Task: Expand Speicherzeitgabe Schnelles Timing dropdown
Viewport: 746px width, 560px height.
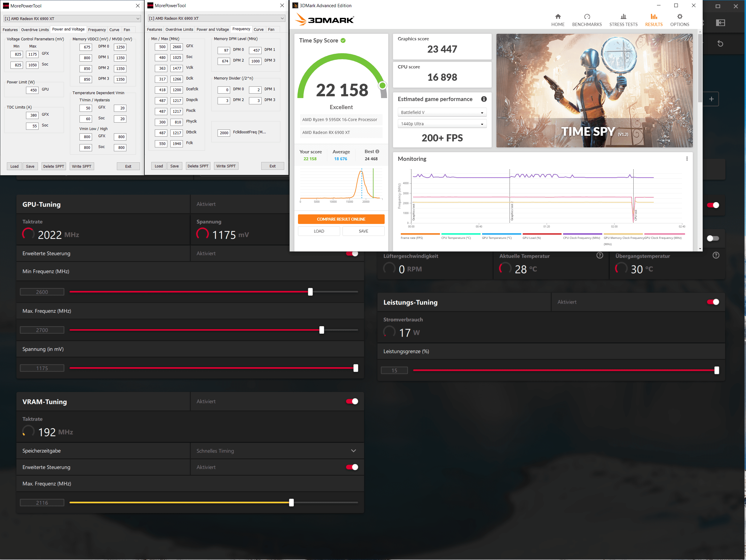Action: pos(353,451)
